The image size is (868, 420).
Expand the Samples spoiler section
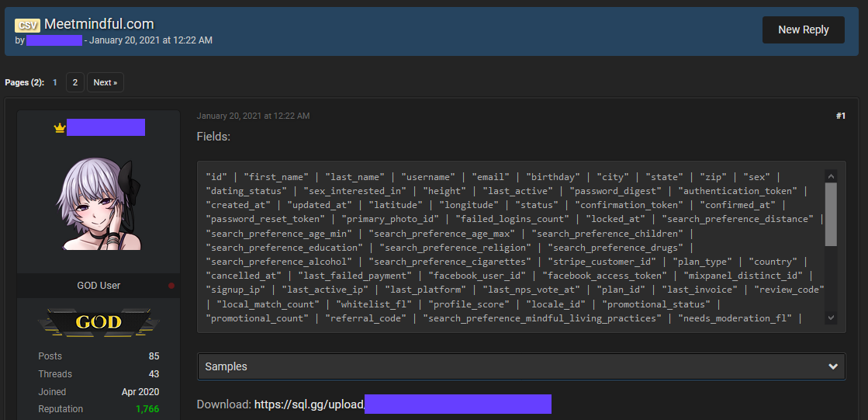pos(512,366)
